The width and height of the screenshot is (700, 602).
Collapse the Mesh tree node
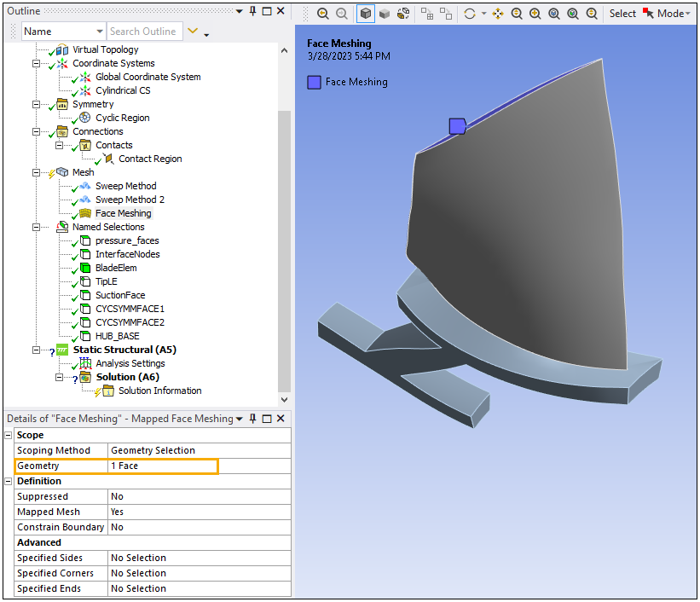37,172
